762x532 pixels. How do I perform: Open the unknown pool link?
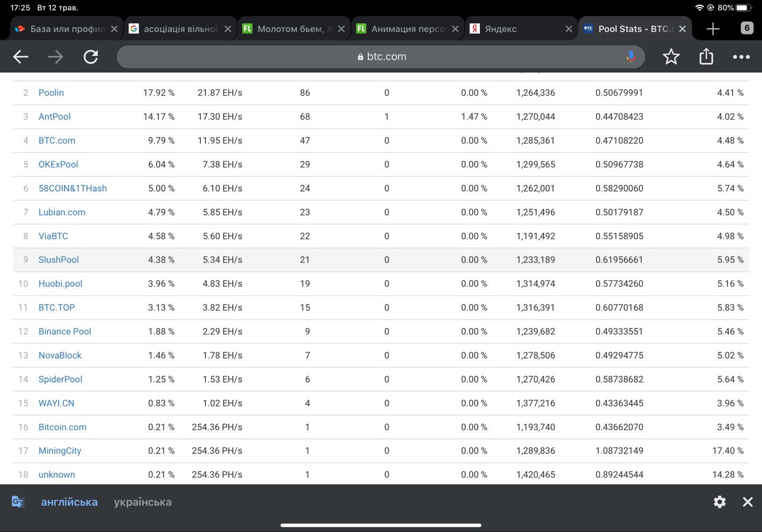click(x=57, y=474)
